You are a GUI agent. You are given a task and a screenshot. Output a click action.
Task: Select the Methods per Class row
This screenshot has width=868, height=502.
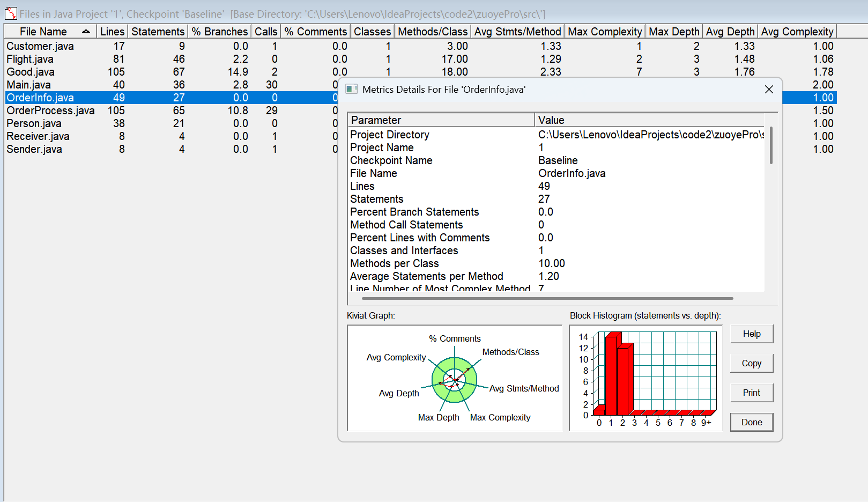(x=557, y=263)
